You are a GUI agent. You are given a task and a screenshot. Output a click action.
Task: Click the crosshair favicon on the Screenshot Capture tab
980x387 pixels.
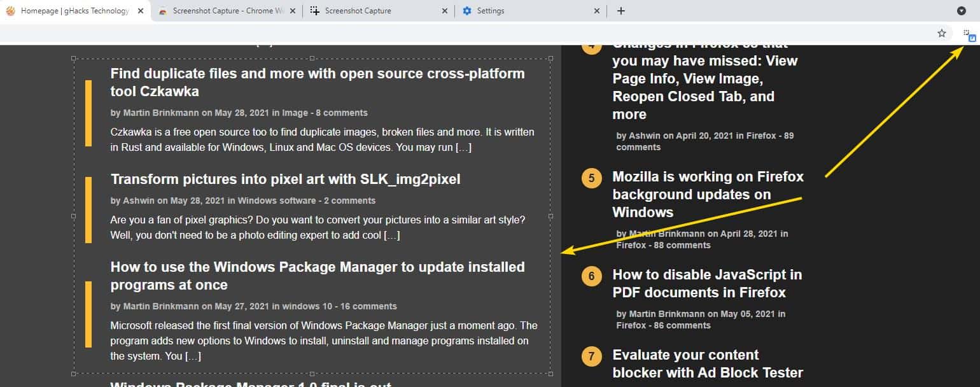314,10
